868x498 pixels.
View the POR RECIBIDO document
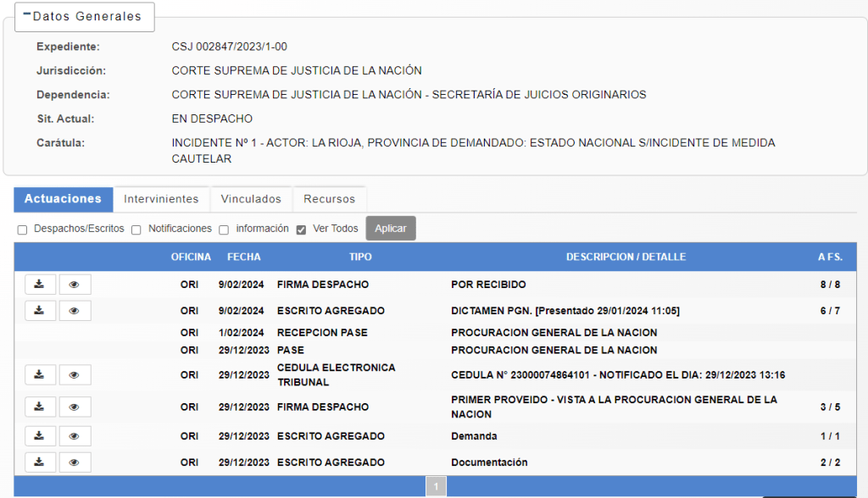click(75, 285)
